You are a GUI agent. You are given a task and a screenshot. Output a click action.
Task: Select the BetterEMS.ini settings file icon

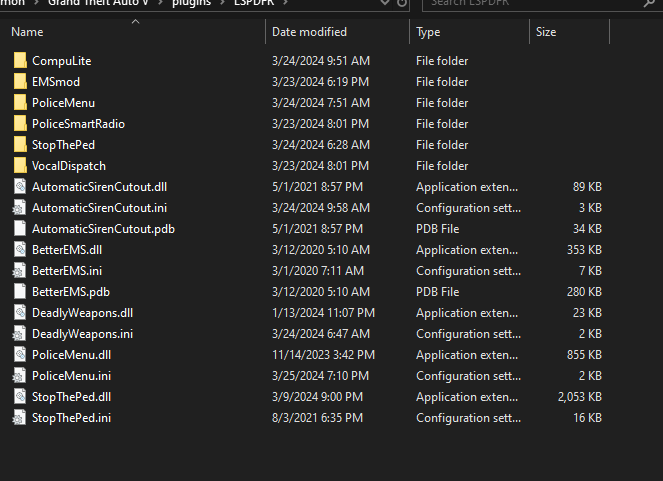coord(20,271)
